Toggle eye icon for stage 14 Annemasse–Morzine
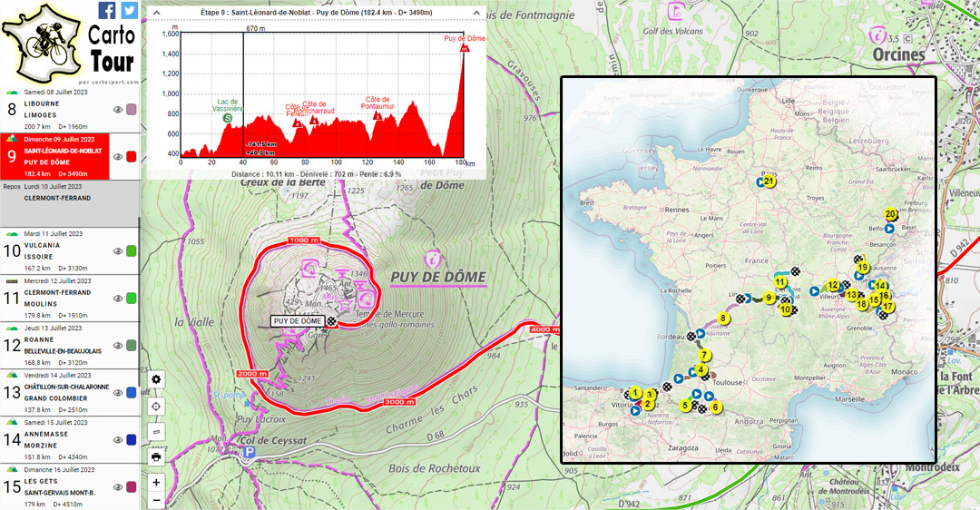This screenshot has width=980, height=510. tap(118, 440)
